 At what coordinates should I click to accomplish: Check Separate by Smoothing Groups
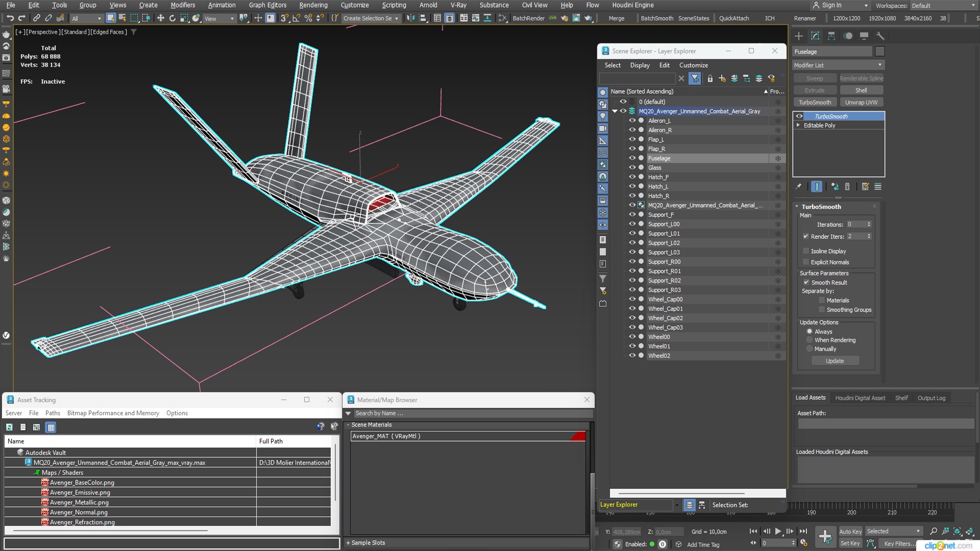[x=822, y=310]
